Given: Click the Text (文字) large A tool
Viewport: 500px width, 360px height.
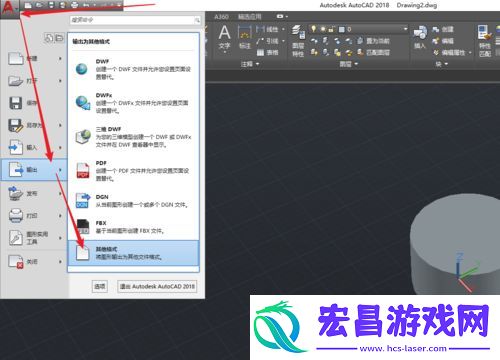Looking at the screenshot, I should 224,38.
